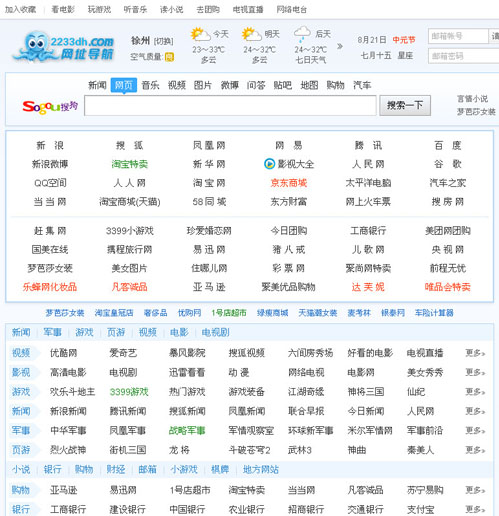This screenshot has height=516, width=499.
Task: Click the rainy cloud icon for 后天
Action: [x=302, y=34]
